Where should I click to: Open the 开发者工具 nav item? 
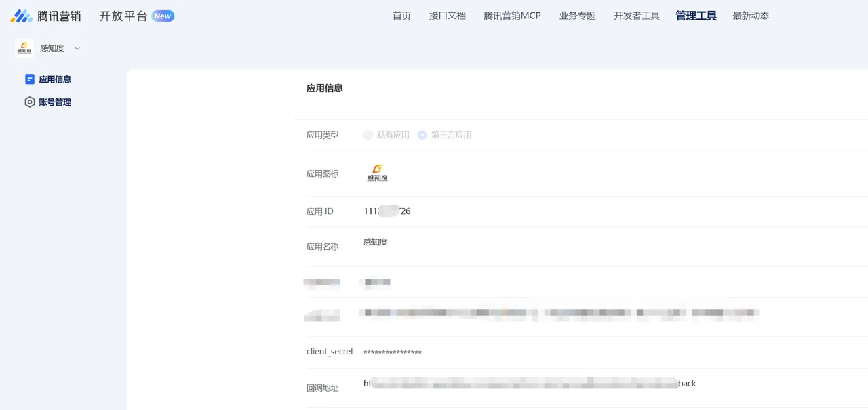(x=637, y=16)
